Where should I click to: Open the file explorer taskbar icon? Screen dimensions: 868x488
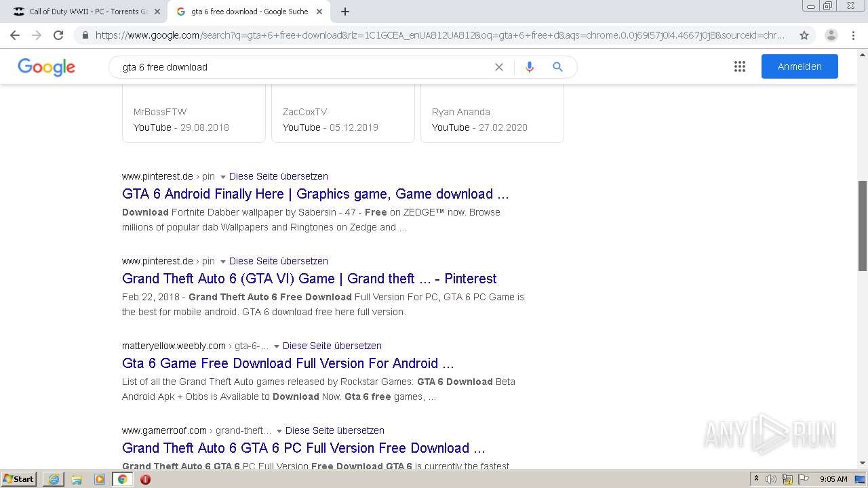click(x=77, y=479)
